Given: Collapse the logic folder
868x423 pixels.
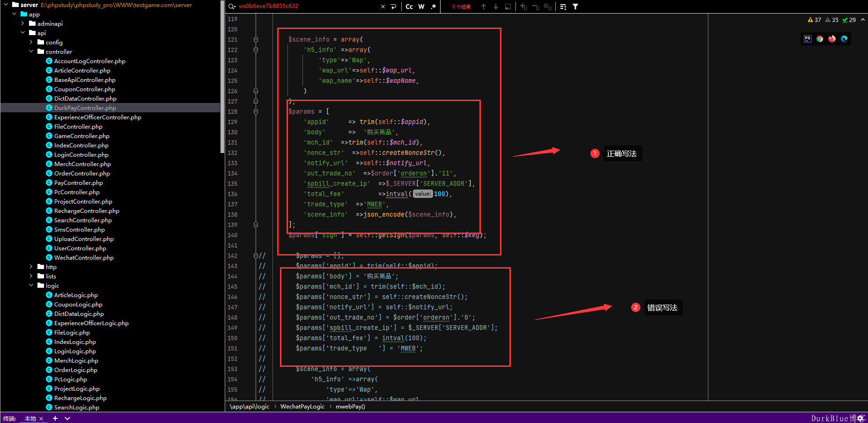Looking at the screenshot, I should pyautogui.click(x=31, y=285).
